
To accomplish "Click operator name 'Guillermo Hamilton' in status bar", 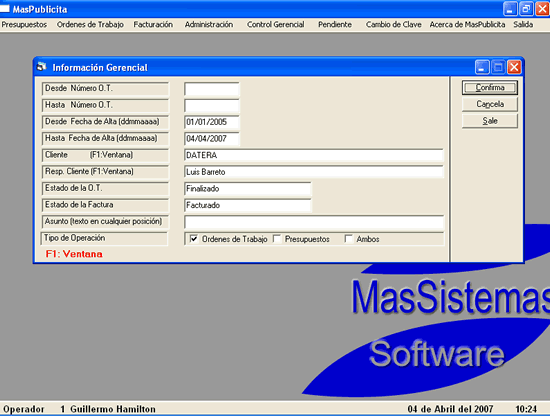I will pos(113,409).
